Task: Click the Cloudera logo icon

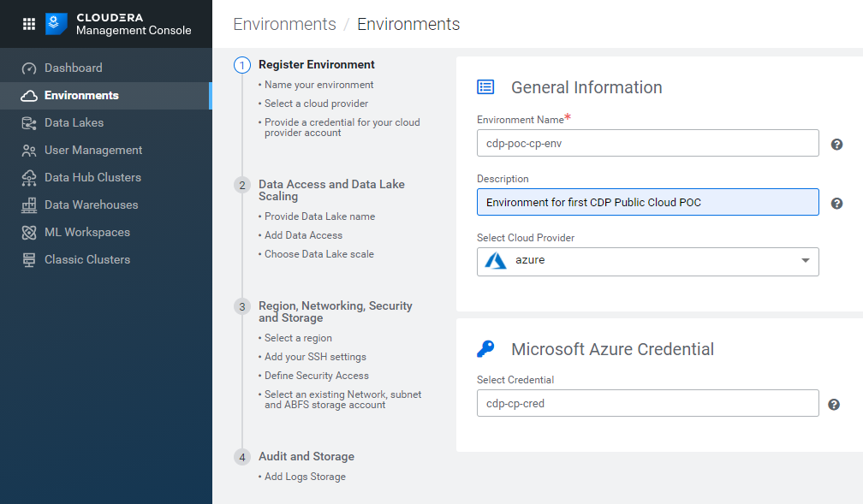Action: (57, 24)
